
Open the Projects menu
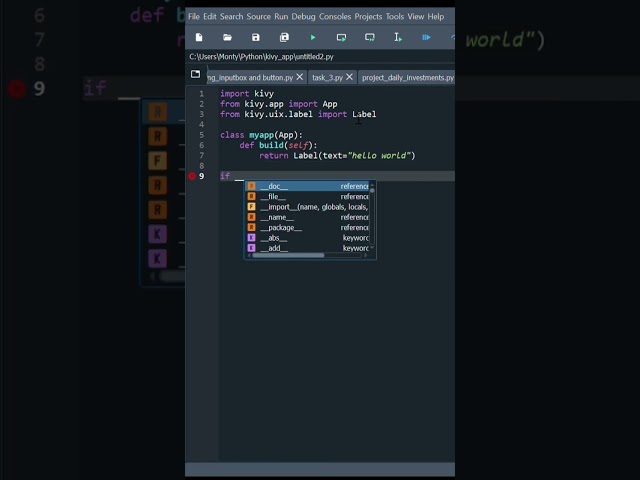(368, 17)
